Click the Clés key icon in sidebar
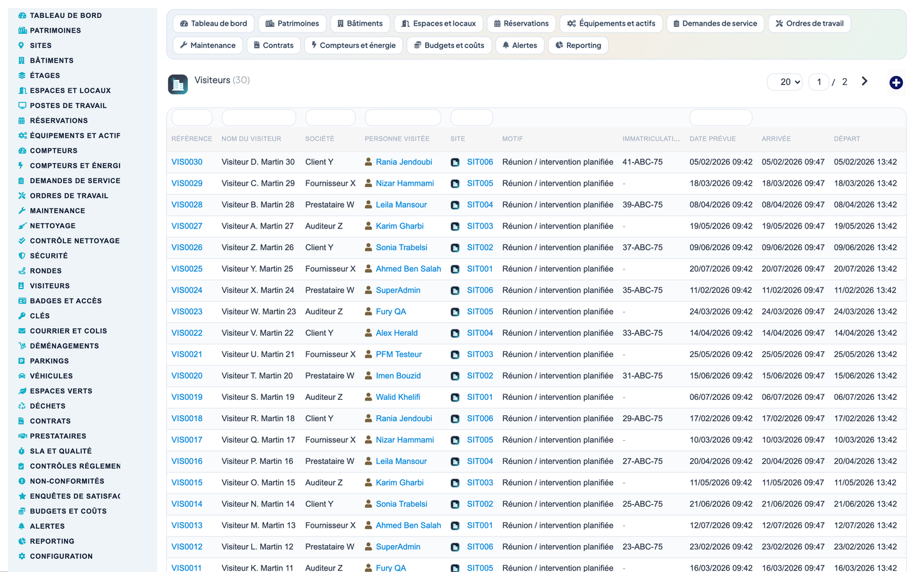The width and height of the screenshot is (924, 572). click(22, 316)
